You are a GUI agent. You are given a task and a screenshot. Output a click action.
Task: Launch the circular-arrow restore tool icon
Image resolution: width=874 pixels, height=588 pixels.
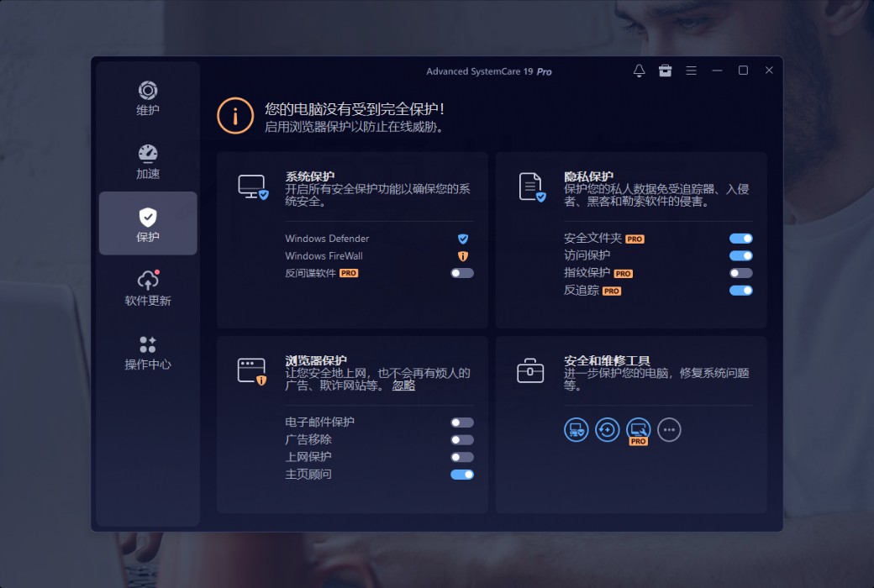607,430
